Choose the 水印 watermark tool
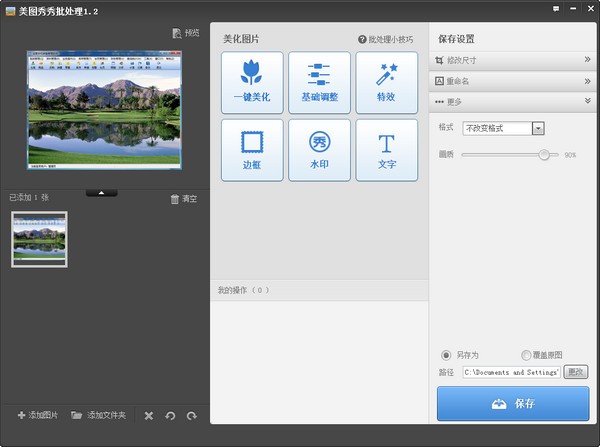 319,150
